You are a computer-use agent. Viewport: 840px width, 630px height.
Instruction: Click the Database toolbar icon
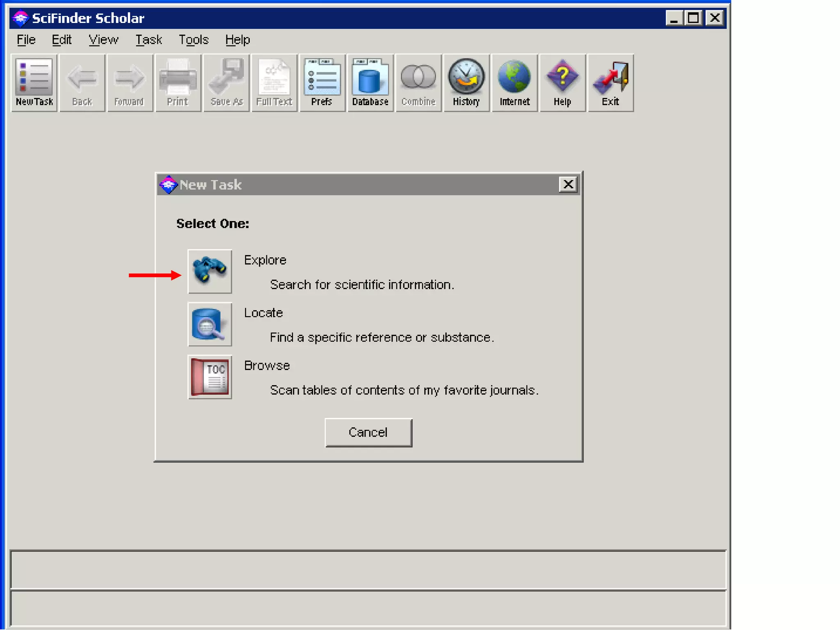pos(370,83)
